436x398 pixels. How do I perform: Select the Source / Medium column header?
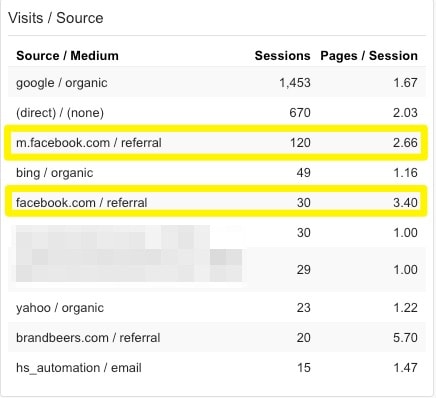tap(67, 56)
